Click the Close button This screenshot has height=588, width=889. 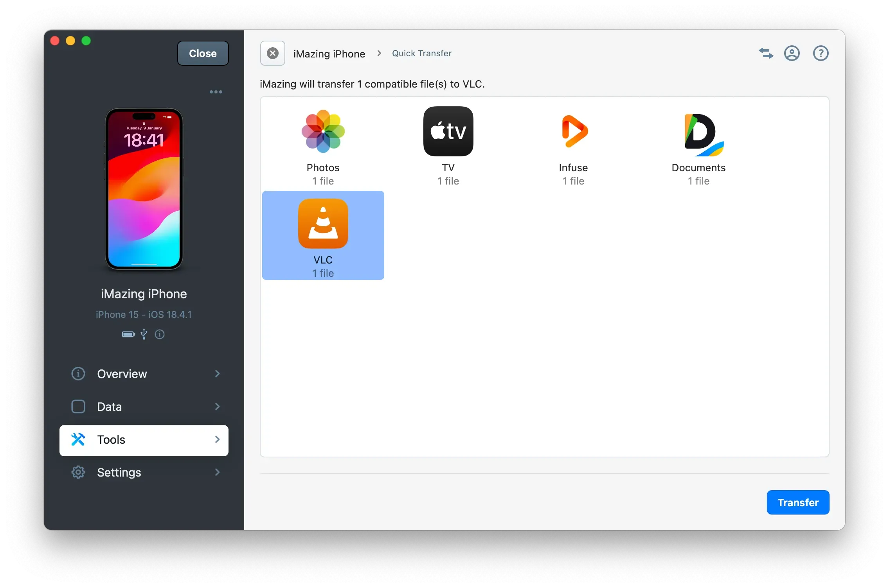pos(202,53)
